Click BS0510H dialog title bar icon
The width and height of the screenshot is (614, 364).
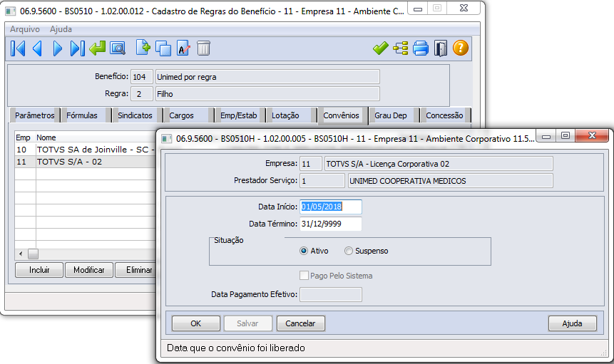(167, 139)
